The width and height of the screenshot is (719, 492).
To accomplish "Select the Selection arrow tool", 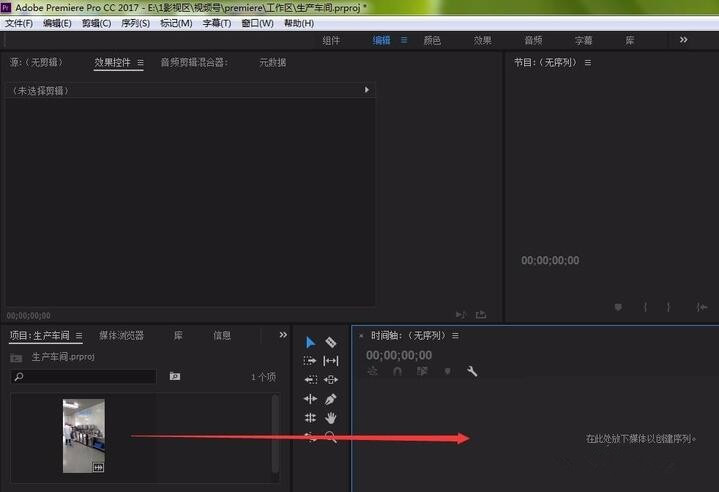I will point(310,342).
